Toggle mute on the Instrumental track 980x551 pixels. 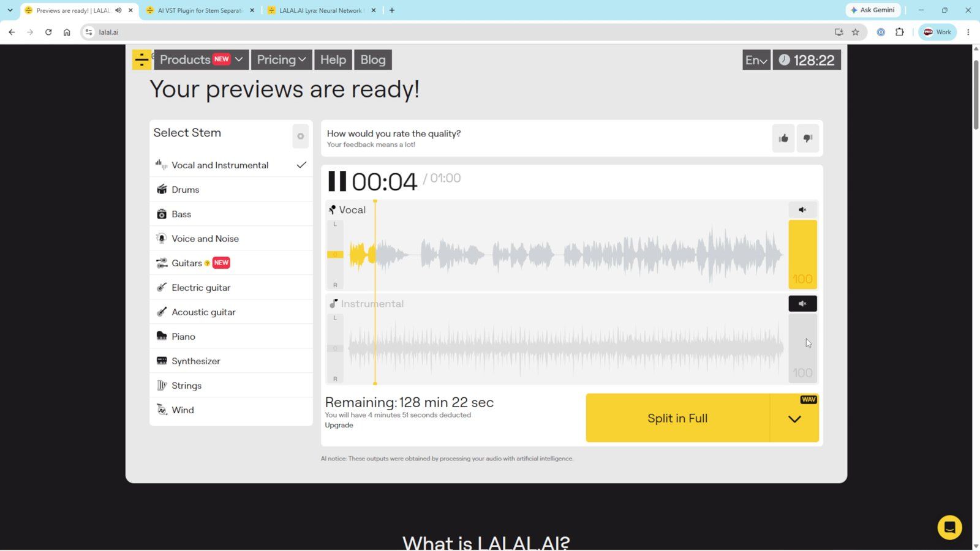[x=802, y=304]
